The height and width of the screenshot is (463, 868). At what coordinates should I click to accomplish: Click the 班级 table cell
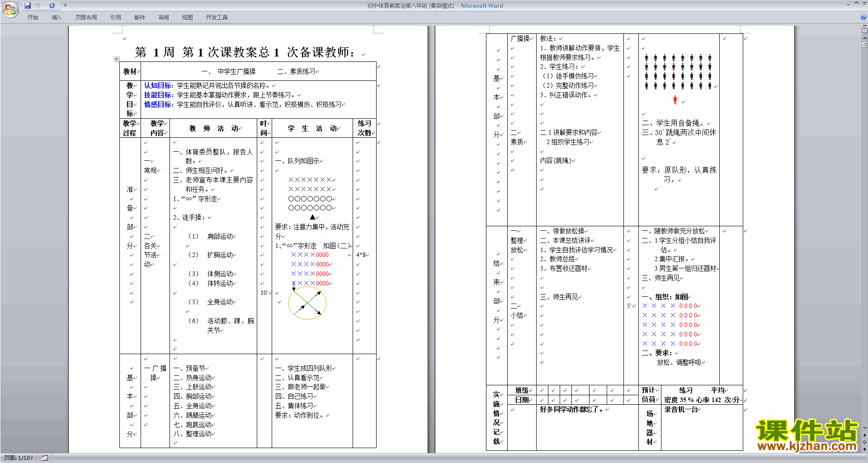point(522,390)
